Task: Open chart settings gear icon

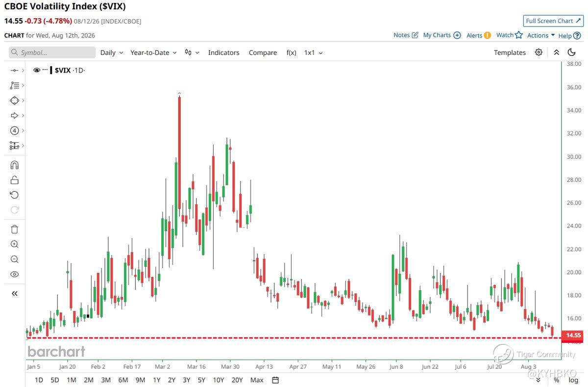Action: pyautogui.click(x=539, y=52)
